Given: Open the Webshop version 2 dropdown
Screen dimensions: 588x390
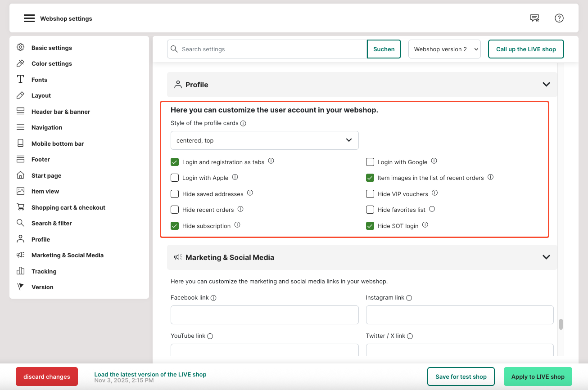Looking at the screenshot, I should click(444, 49).
